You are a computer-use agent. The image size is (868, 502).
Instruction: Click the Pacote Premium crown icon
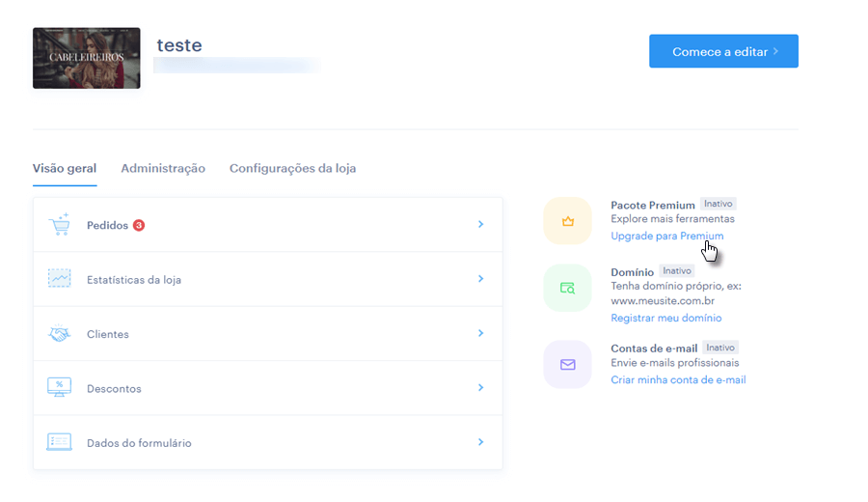(567, 221)
